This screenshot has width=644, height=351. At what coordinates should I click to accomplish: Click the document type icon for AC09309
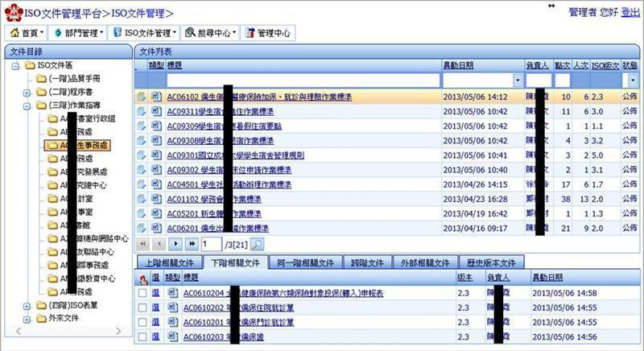[x=156, y=126]
